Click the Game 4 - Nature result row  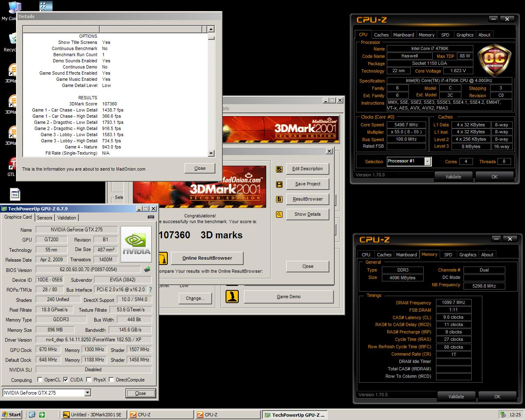click(x=115, y=147)
